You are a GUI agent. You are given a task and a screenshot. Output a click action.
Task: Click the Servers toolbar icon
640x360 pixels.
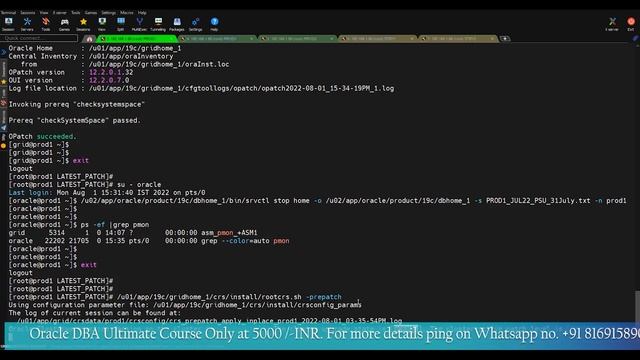tap(27, 24)
